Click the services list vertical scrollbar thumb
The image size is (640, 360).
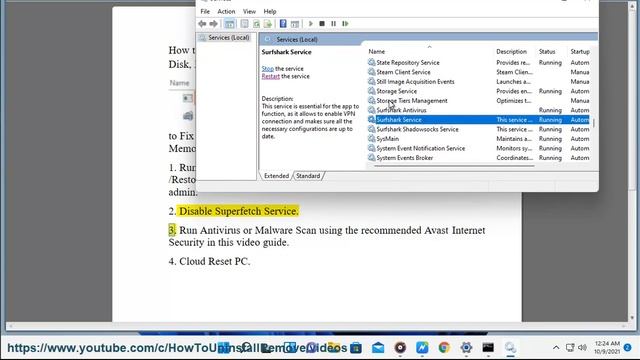593,122
